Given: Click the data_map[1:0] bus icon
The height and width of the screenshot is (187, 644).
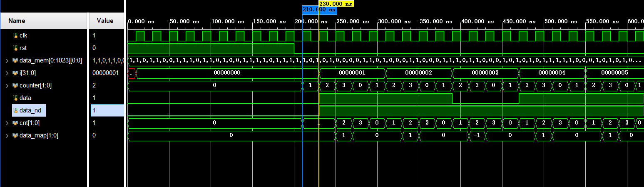Looking at the screenshot, I should point(15,135).
